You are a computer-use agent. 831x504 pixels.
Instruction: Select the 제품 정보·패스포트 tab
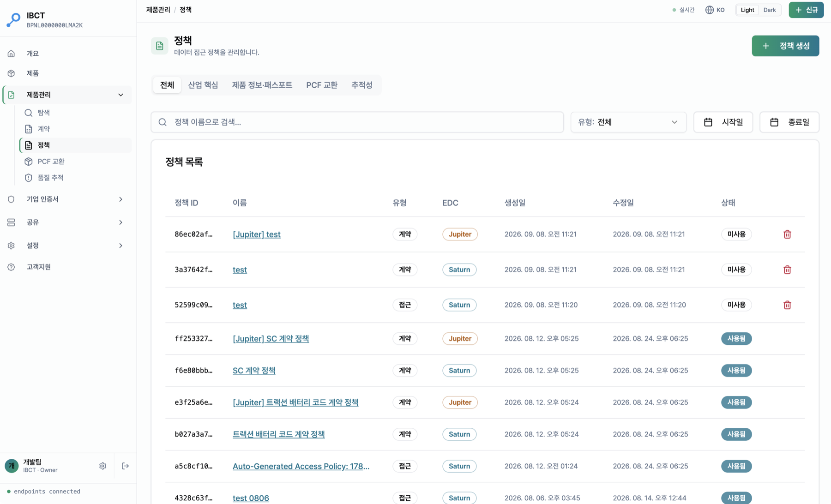pyautogui.click(x=262, y=85)
